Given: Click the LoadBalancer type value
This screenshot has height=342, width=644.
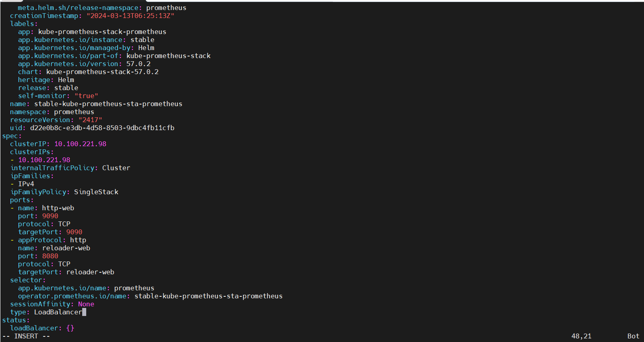Looking at the screenshot, I should (x=58, y=312).
